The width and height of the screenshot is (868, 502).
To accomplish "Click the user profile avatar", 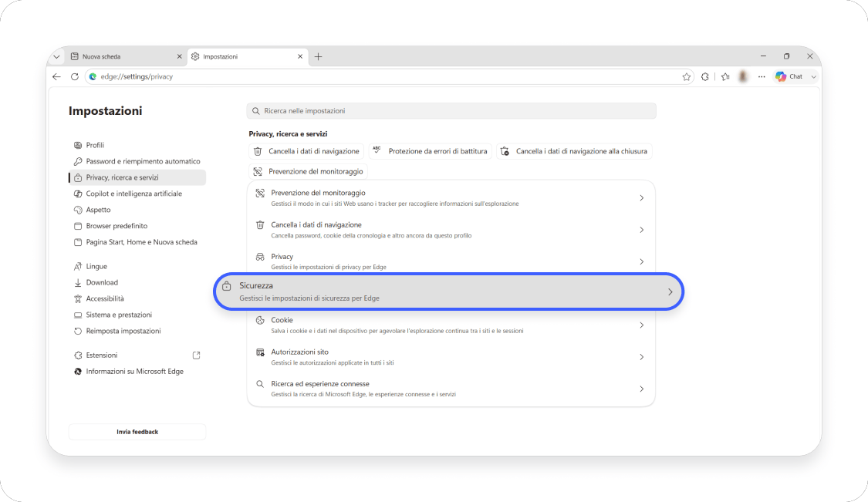I will click(743, 76).
